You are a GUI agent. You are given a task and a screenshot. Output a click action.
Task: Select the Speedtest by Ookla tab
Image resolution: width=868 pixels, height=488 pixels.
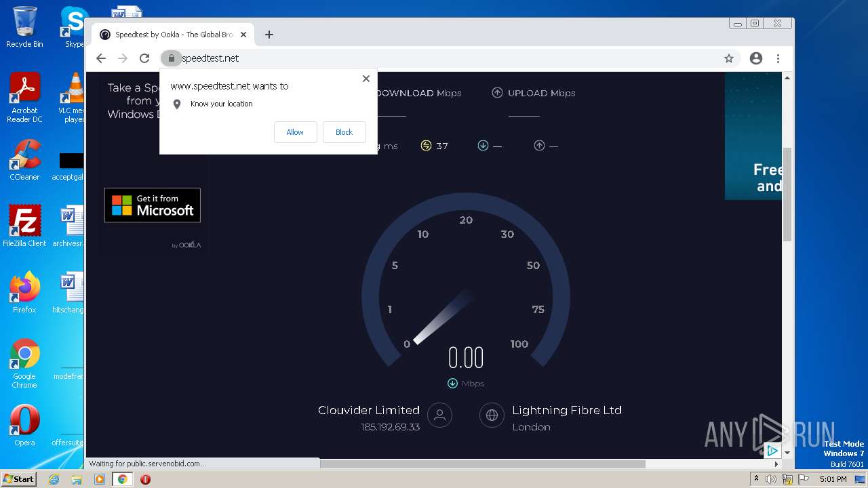(x=174, y=35)
